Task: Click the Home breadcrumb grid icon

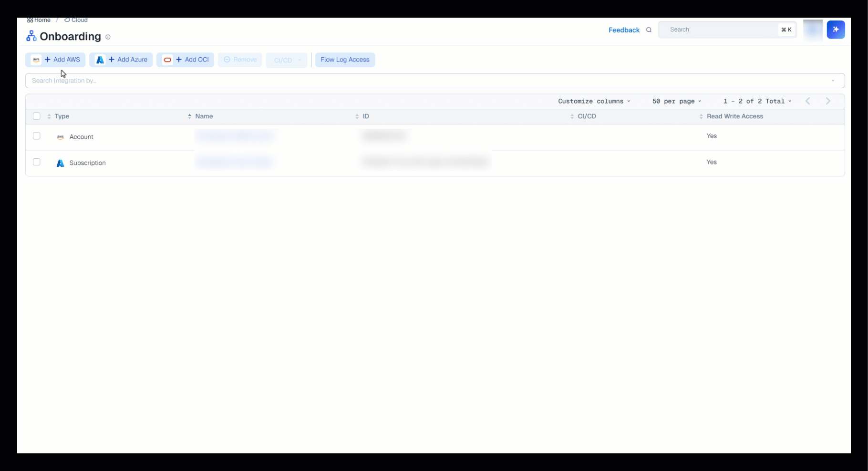Action: tap(30, 20)
